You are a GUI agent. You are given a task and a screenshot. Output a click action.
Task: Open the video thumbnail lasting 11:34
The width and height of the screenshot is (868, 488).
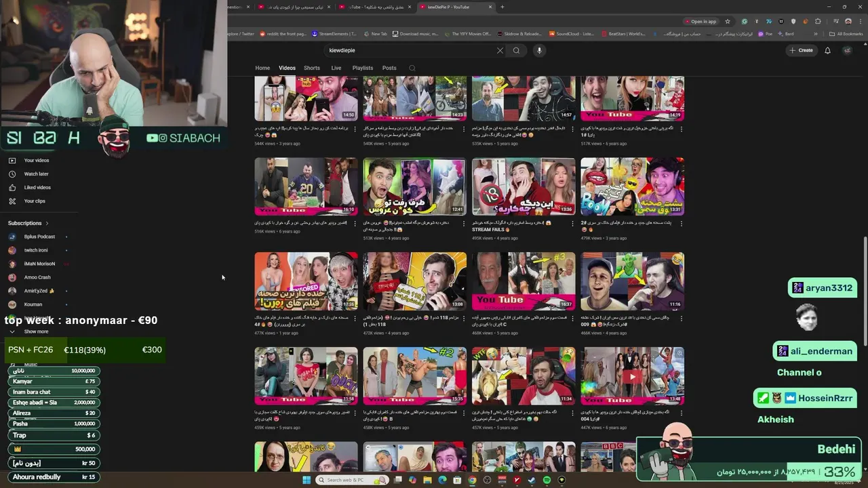tap(524, 376)
